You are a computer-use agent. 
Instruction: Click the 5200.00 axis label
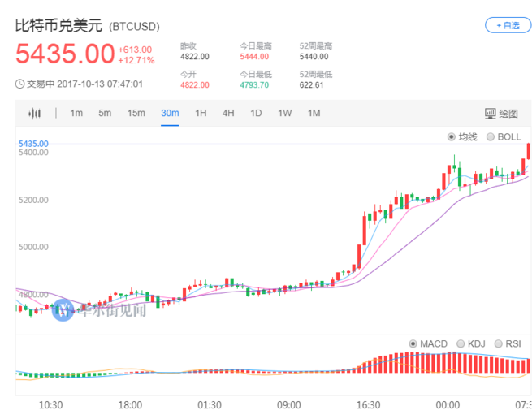[x=33, y=200]
